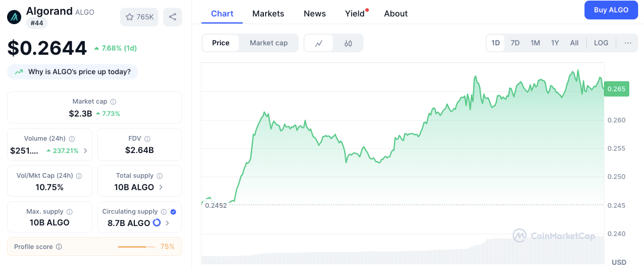Viewport: 644px width, 269px height.
Task: Expand the Volume (24h) details arrow
Action: coord(85,151)
